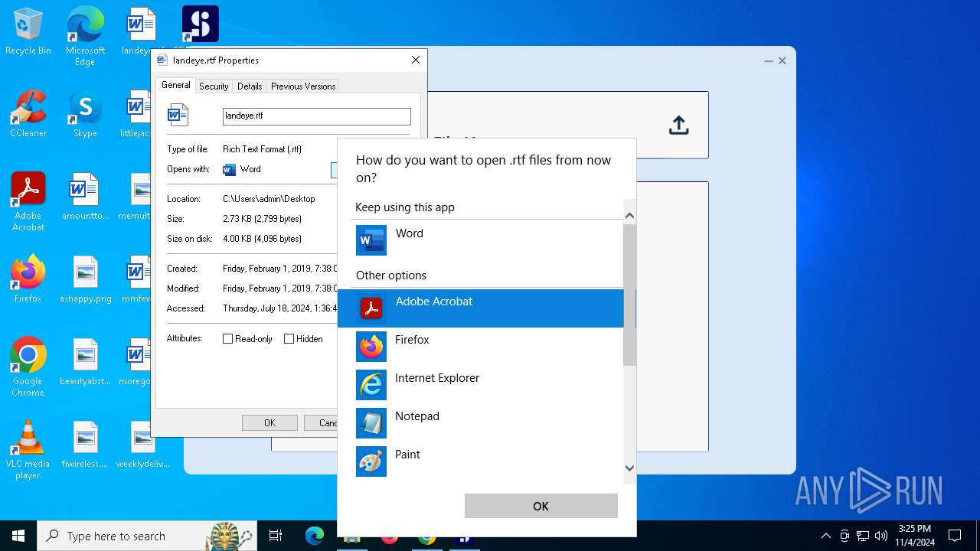Image resolution: width=980 pixels, height=551 pixels.
Task: Click the landeye.rtf file name field
Action: click(316, 116)
